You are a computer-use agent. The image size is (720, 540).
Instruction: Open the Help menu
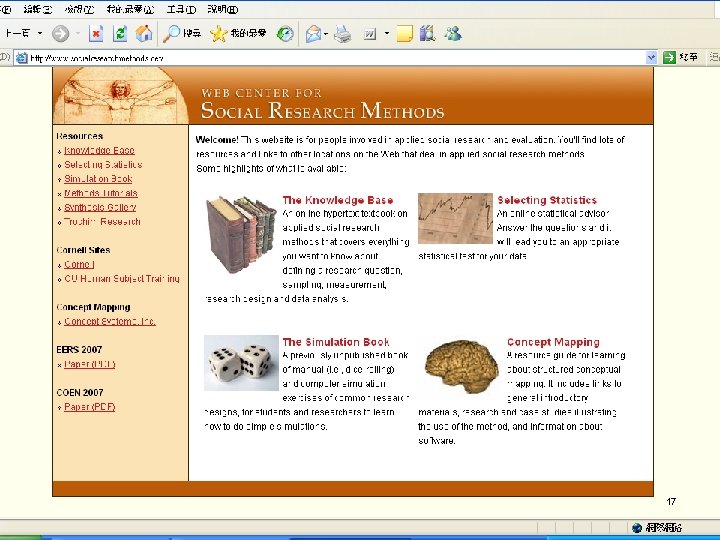coord(223,9)
